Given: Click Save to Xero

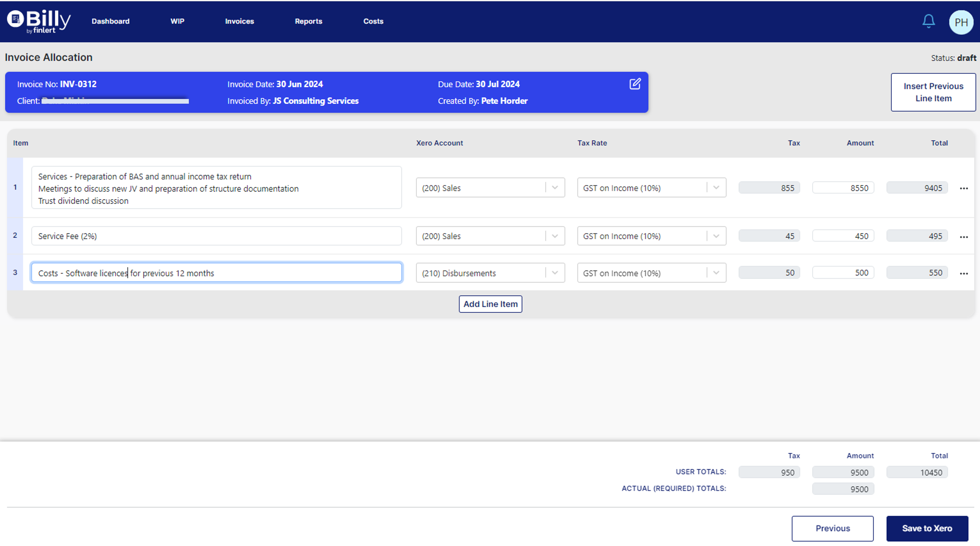Looking at the screenshot, I should 927,528.
